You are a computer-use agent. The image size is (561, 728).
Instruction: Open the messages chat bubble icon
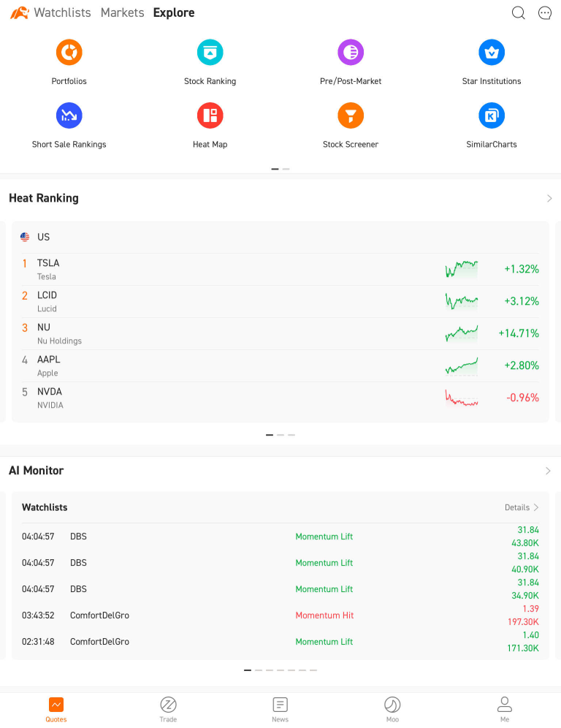(545, 12)
